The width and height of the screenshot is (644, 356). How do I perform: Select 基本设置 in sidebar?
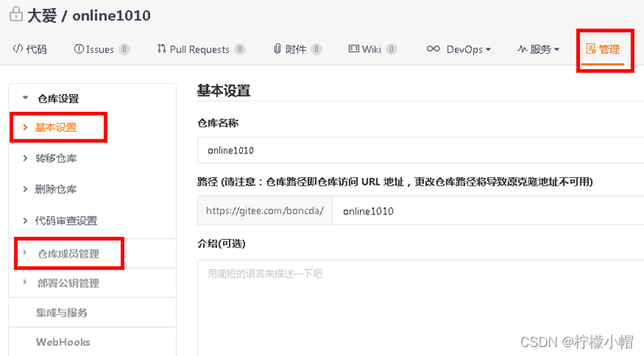[x=56, y=127]
